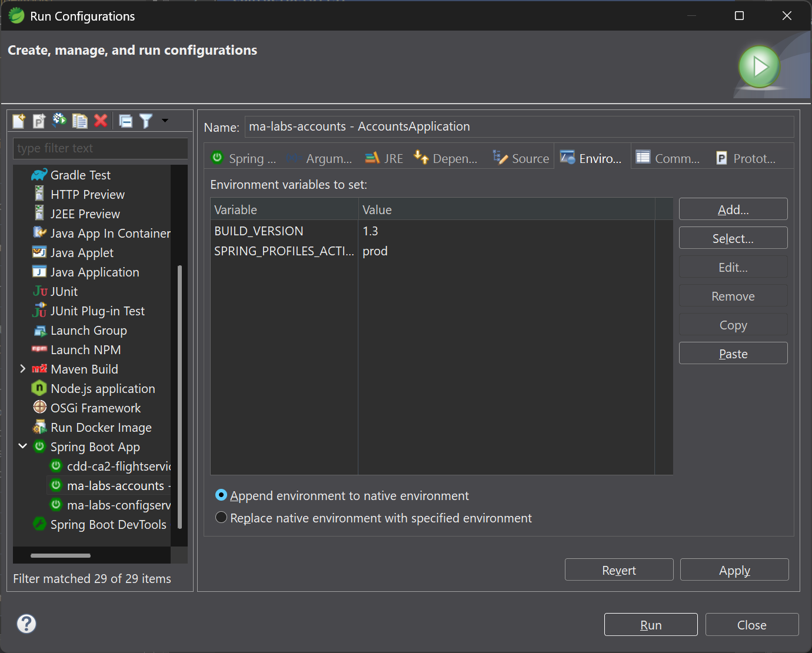812x653 pixels.
Task: Switch to the Spring Boot tab
Action: point(244,158)
